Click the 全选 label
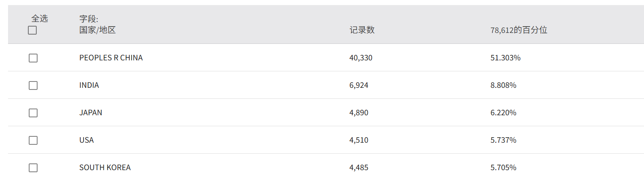 (40, 19)
